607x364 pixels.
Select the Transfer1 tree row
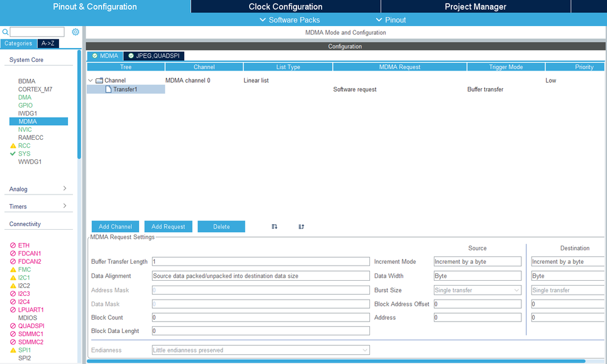126,89
